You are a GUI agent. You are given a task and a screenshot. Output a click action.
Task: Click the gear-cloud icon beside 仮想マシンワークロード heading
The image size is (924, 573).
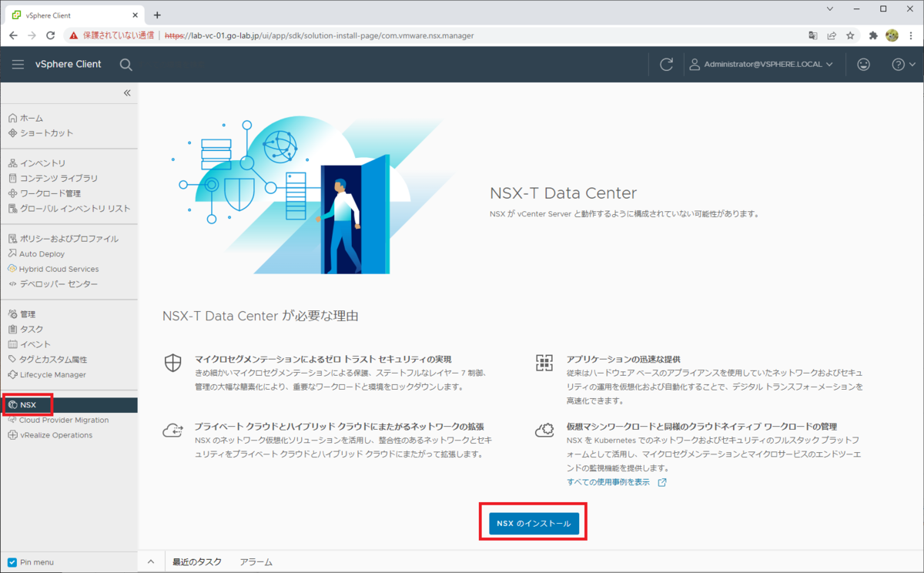tap(545, 430)
